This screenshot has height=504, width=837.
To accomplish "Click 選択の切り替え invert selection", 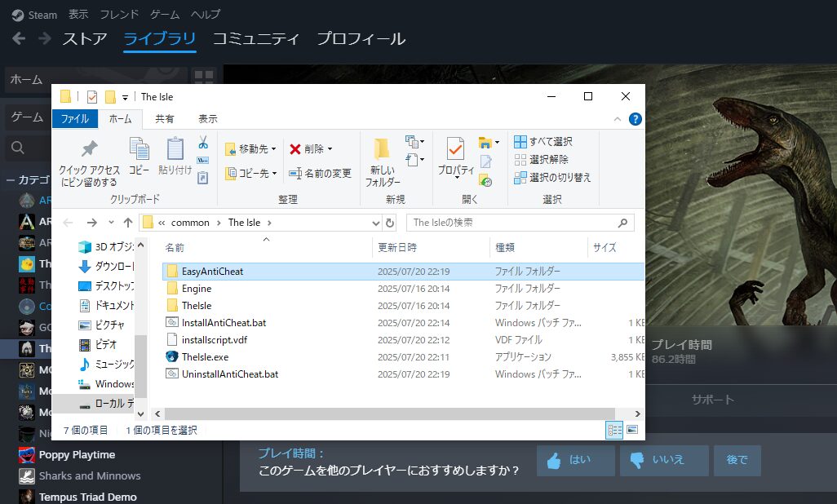I will (552, 177).
